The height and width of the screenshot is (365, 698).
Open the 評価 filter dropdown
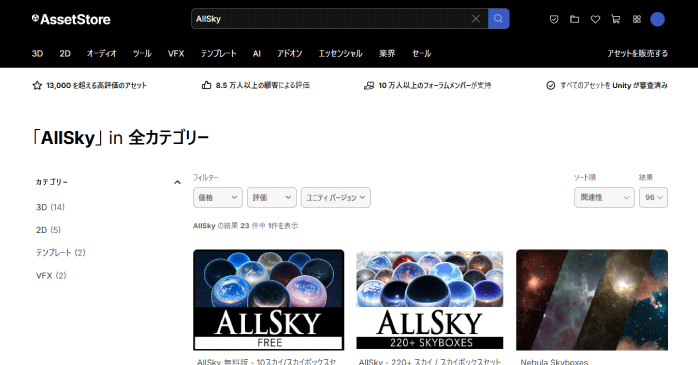[272, 197]
